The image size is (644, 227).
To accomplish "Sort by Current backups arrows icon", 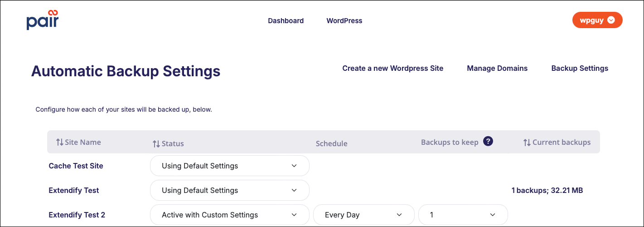I will [x=527, y=142].
